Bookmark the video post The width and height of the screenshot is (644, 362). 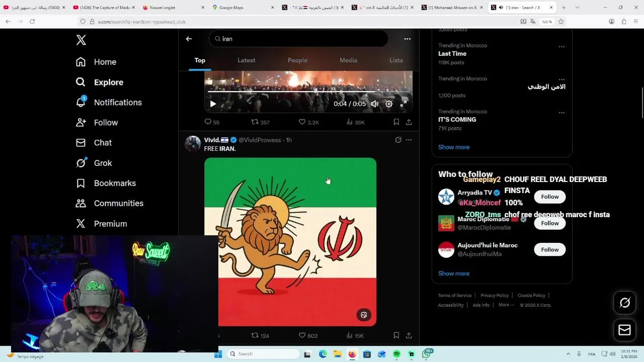point(396,122)
